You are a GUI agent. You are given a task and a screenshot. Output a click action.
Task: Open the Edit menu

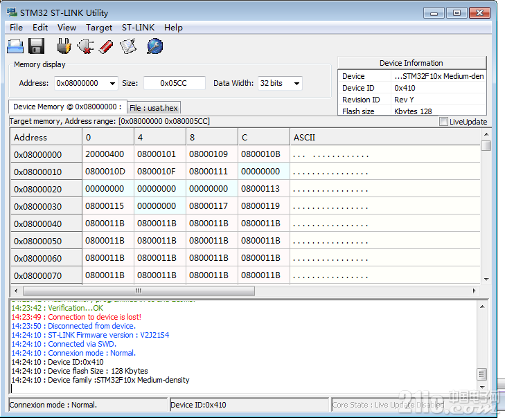pos(40,28)
